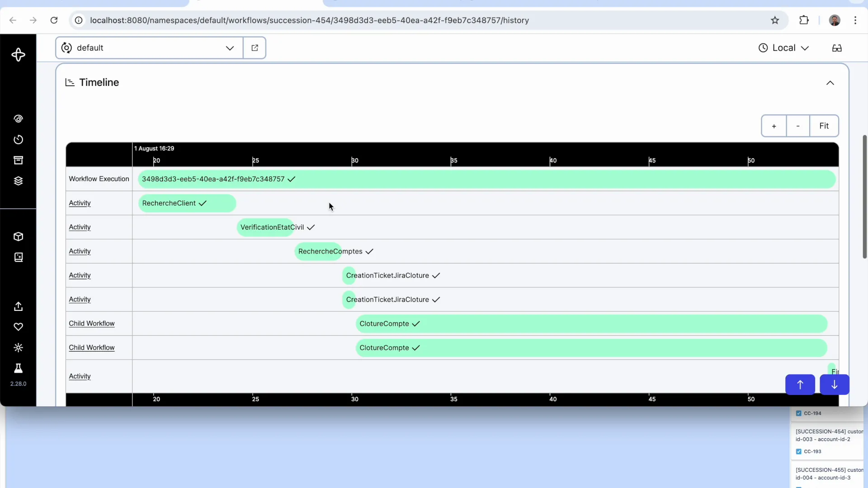This screenshot has height=488, width=868.
Task: Open Workflows from the sidebar eye-shaped icon
Action: (x=18, y=119)
